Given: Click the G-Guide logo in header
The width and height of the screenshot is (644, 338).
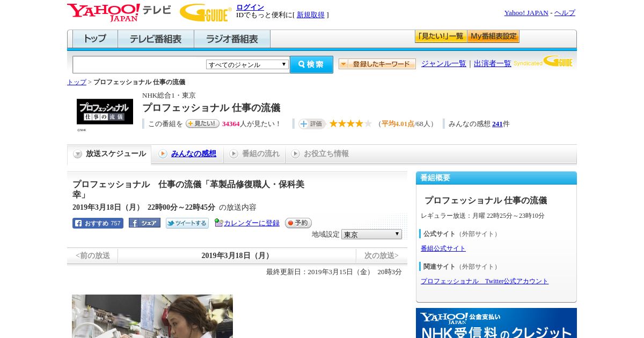Looking at the screenshot, I should 206,13.
